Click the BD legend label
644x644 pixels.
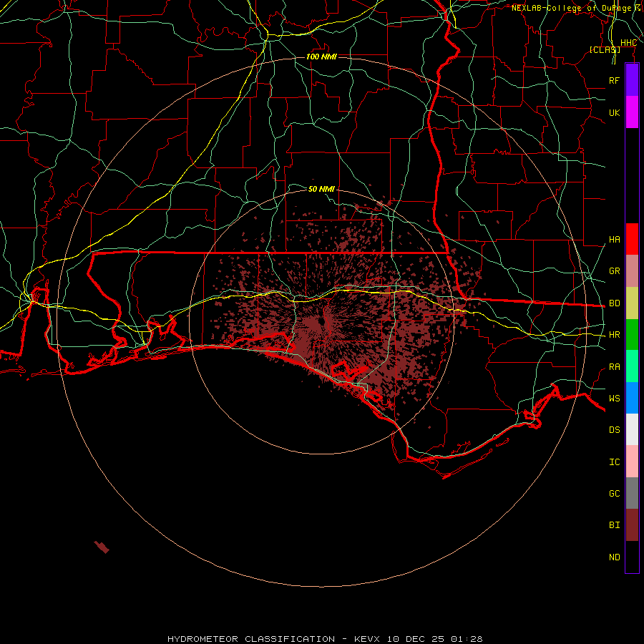614,303
